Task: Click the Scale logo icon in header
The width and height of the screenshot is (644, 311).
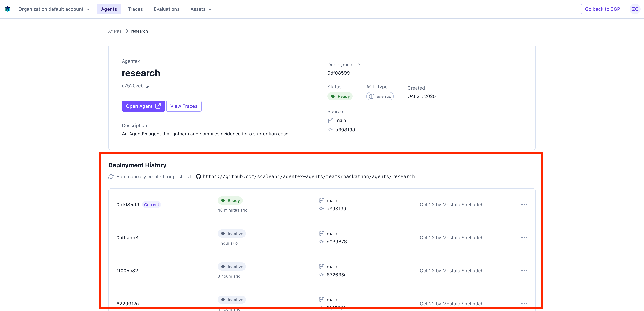Action: pos(7,9)
